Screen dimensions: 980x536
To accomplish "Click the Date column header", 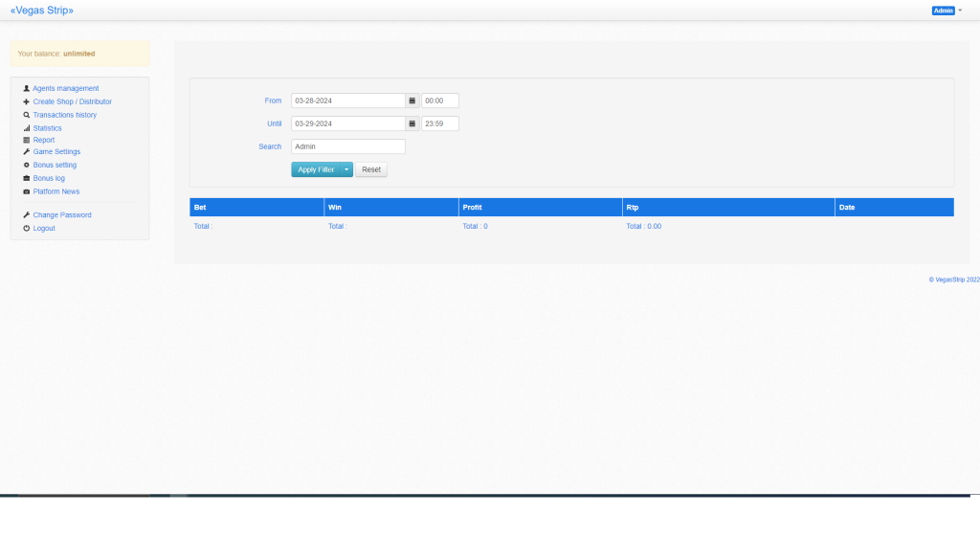I will pos(895,208).
